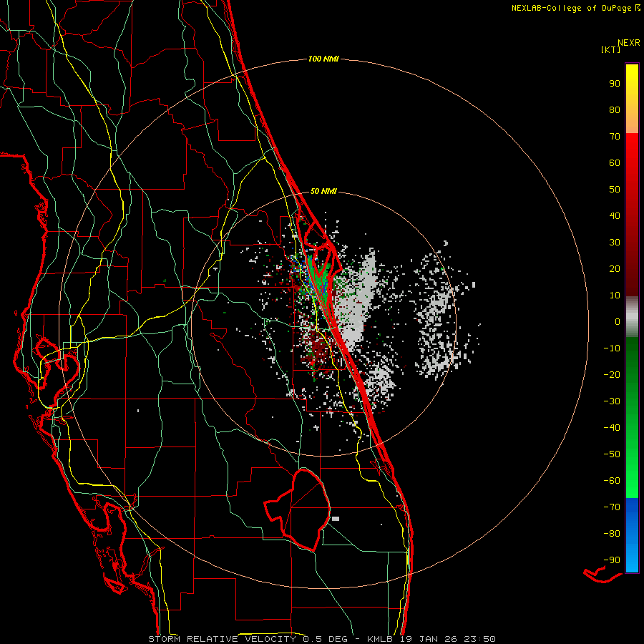The image size is (644, 644).
Task: Pick the orange segment of the color bar
Action: (632, 121)
